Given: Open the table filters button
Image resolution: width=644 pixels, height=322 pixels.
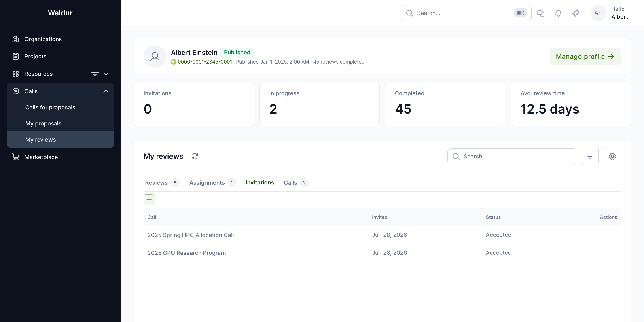Looking at the screenshot, I should (589, 156).
